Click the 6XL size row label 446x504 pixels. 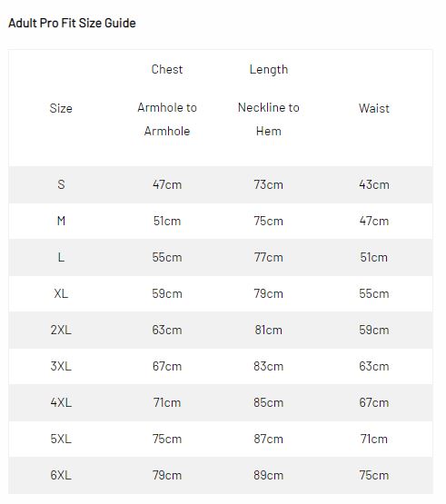pyautogui.click(x=61, y=475)
